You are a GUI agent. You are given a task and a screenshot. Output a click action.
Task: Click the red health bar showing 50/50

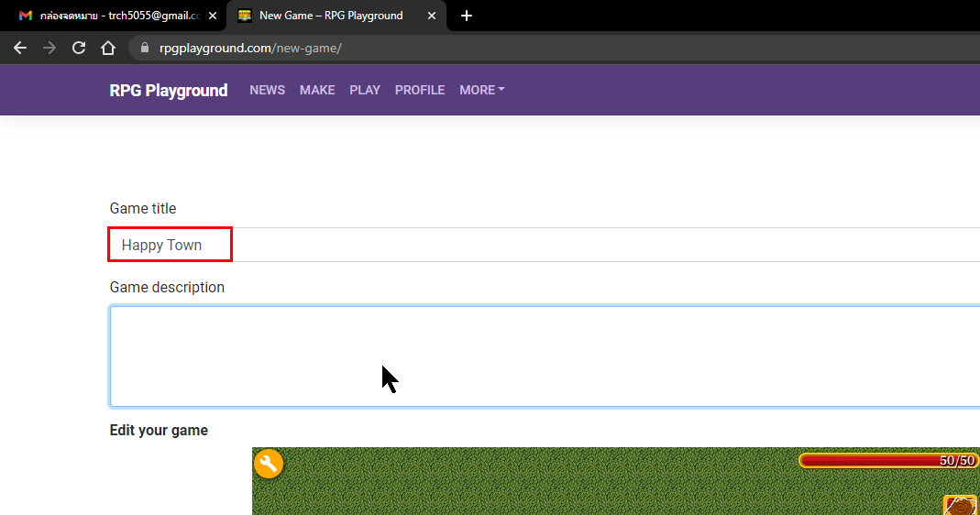pyautogui.click(x=888, y=461)
